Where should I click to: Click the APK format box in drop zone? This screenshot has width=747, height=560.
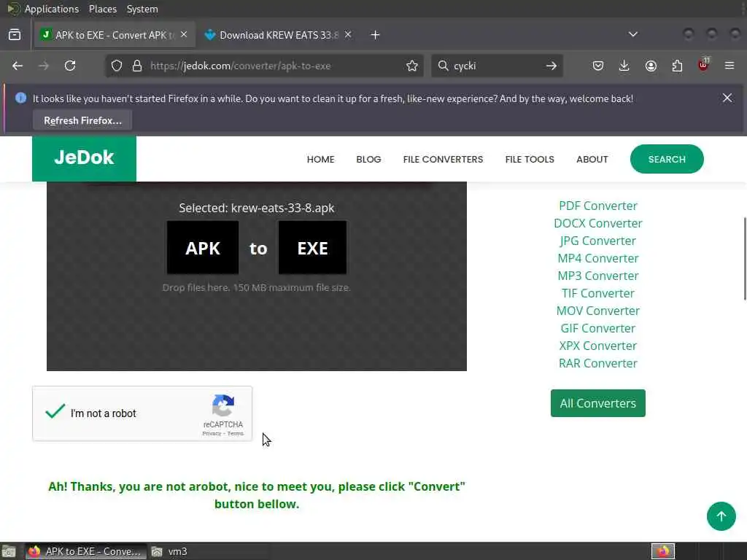203,248
